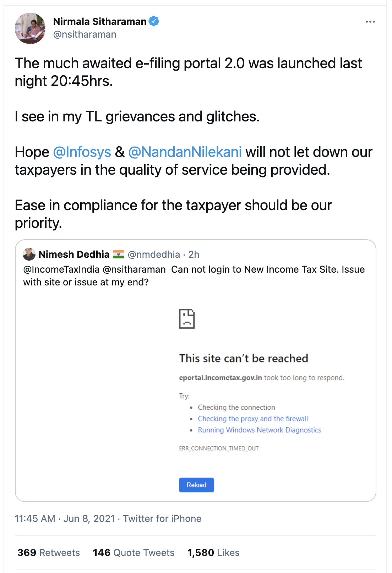The width and height of the screenshot is (392, 573).
Task: Open the @nsitharaman handle
Action: tap(85, 34)
